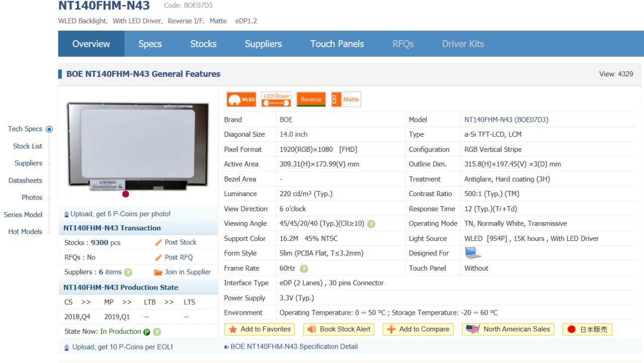The image size is (644, 363).
Task: Click the Book Stock Alert button
Action: pyautogui.click(x=339, y=329)
